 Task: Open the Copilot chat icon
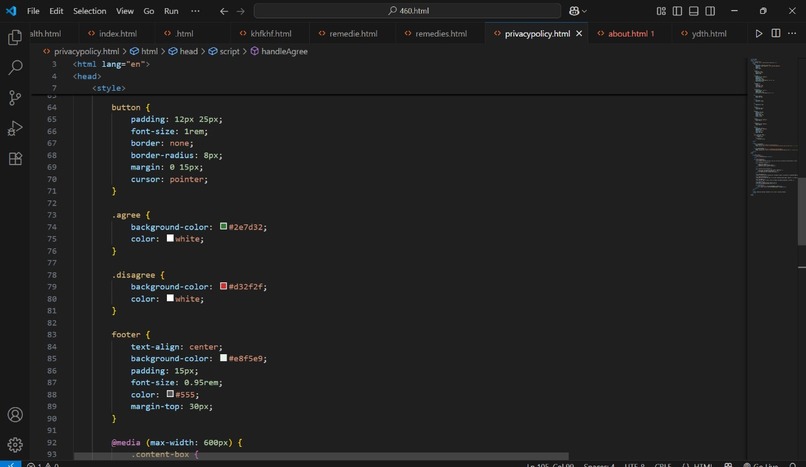574,11
